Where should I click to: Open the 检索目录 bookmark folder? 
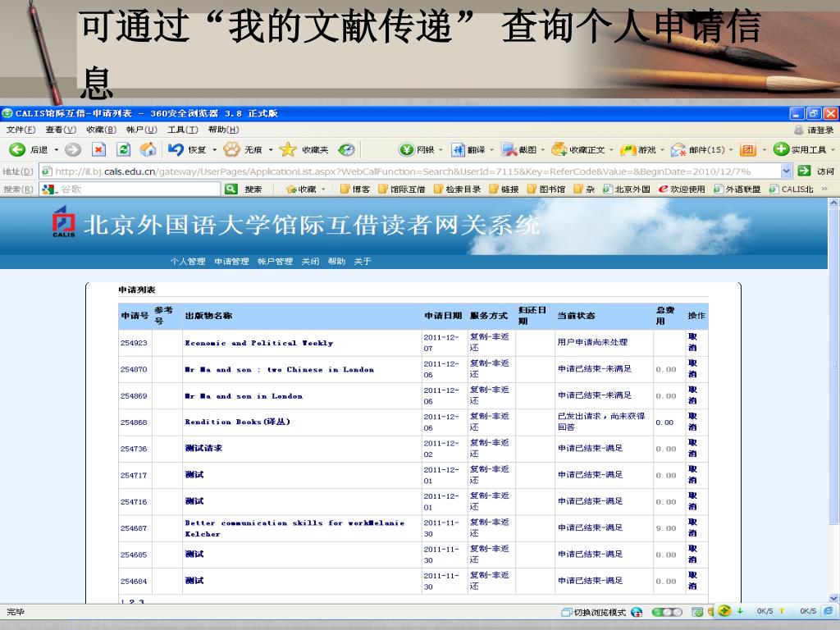[x=458, y=189]
